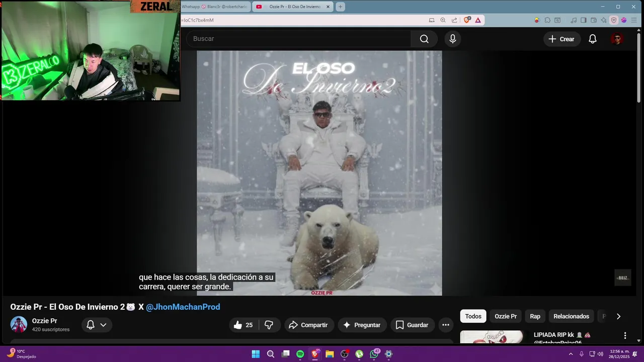The height and width of the screenshot is (362, 644).
Task: Click the Guardar button
Action: 412,325
